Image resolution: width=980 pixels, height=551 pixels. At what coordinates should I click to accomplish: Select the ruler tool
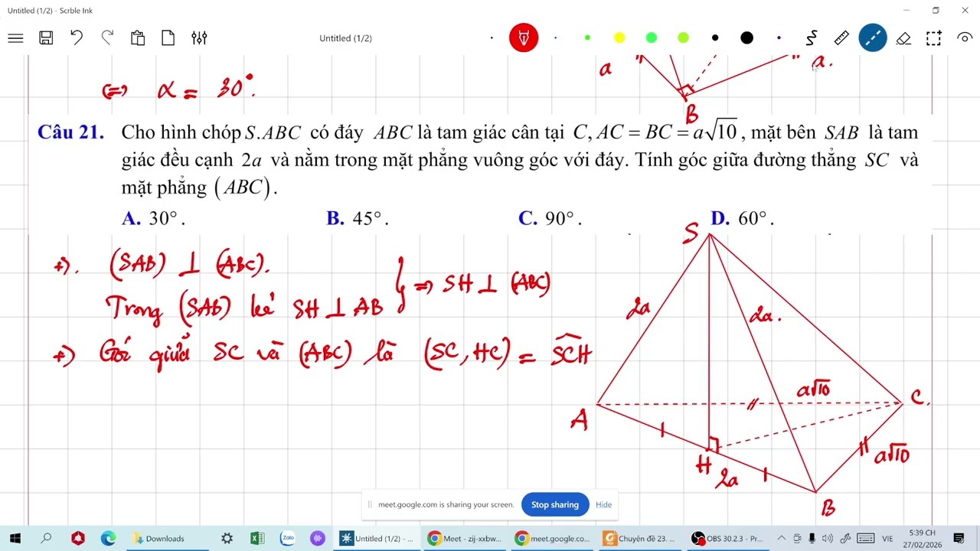[x=841, y=38]
